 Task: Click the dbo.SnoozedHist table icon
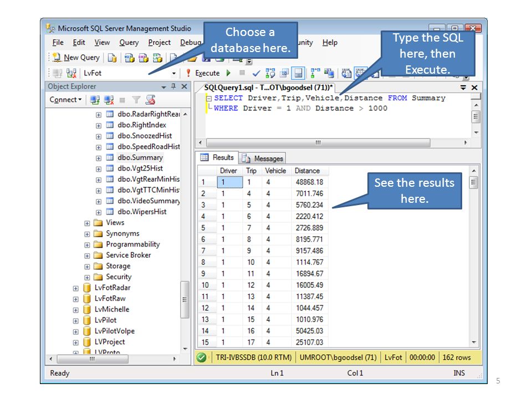110,136
